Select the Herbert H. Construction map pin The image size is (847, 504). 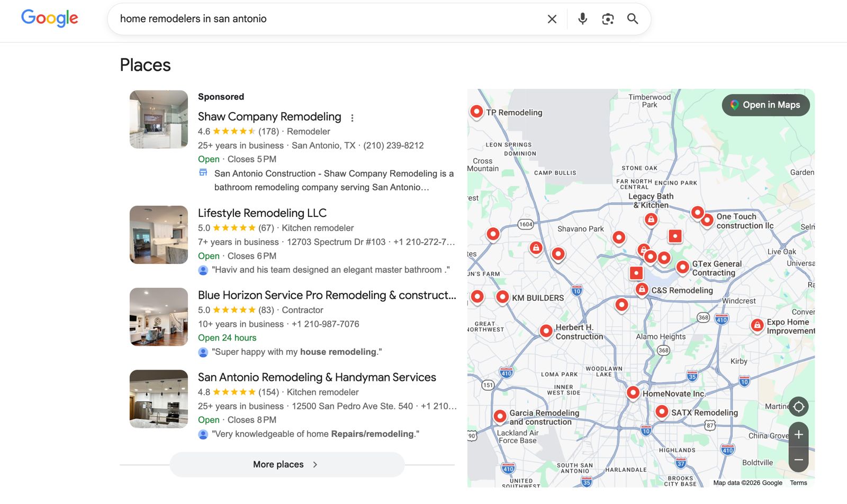546,331
